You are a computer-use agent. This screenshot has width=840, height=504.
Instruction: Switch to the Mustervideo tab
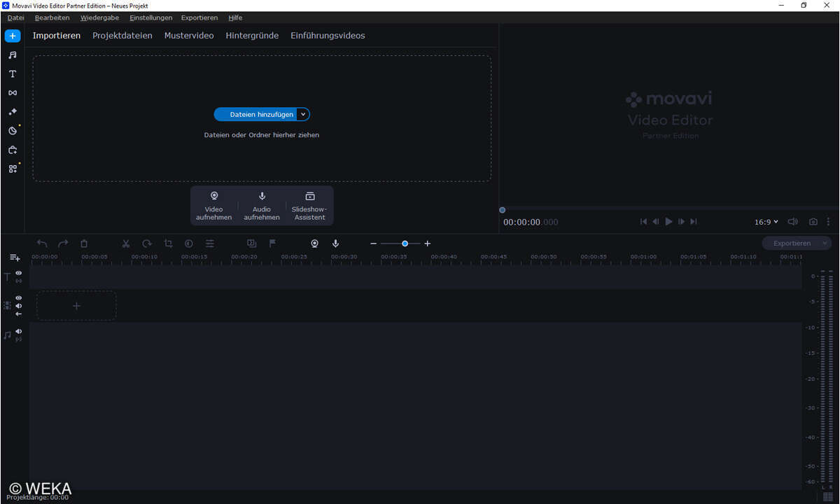click(189, 36)
